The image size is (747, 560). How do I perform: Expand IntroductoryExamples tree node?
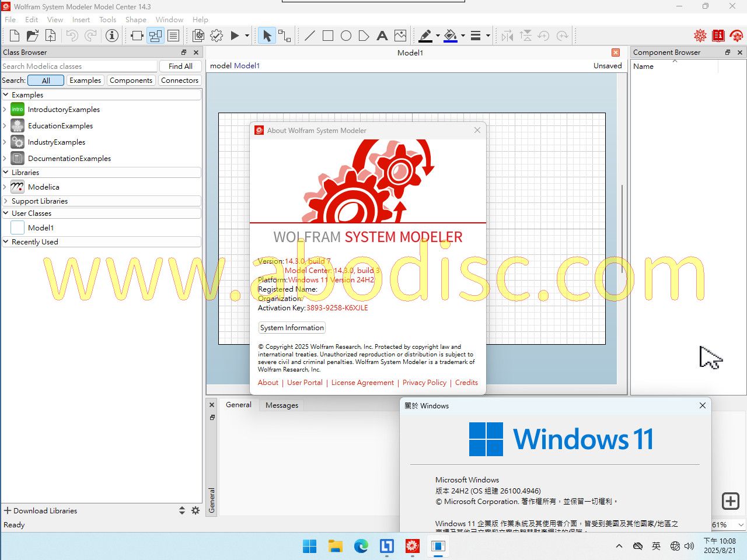click(5, 109)
